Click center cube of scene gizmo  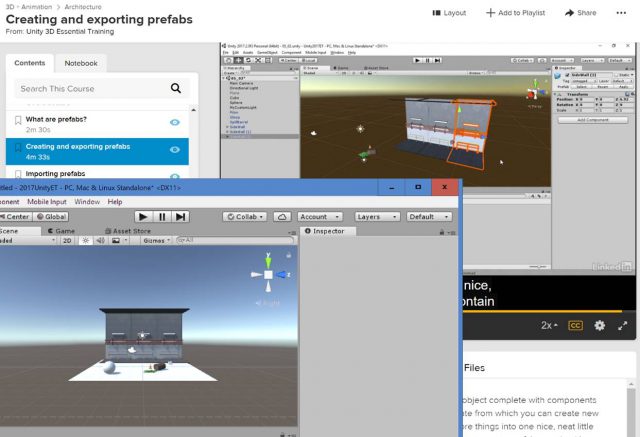pyautogui.click(x=268, y=275)
